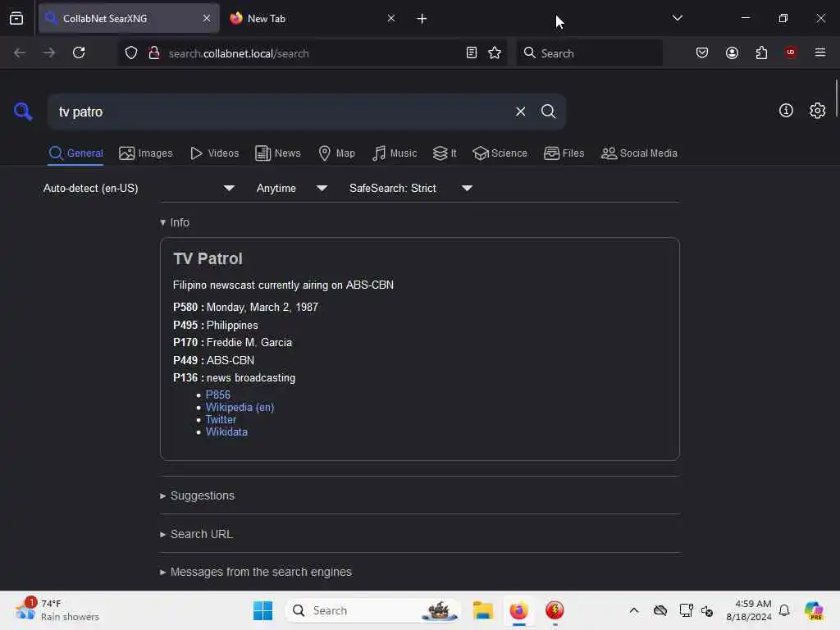
Task: Open the Anytime time range dropdown
Action: point(292,188)
